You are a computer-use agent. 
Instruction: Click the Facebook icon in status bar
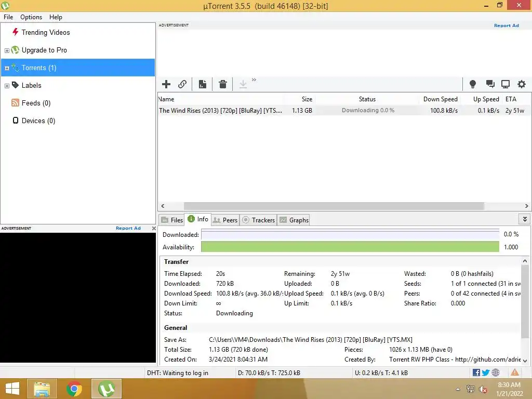point(476,373)
